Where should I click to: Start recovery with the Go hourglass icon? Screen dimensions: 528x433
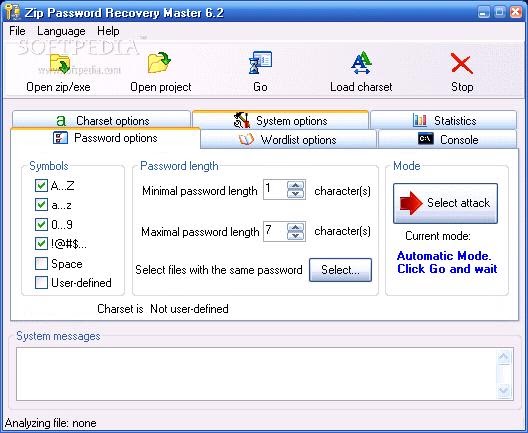pyautogui.click(x=260, y=63)
